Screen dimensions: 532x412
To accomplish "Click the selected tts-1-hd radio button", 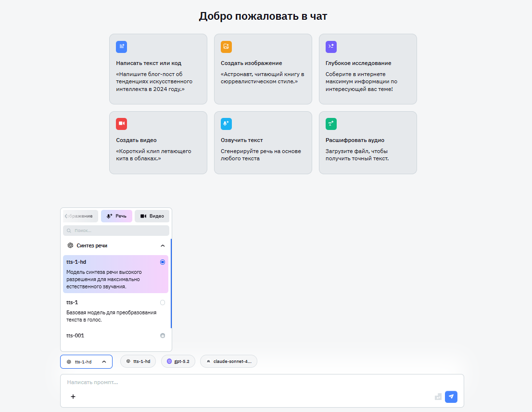I will coord(163,262).
